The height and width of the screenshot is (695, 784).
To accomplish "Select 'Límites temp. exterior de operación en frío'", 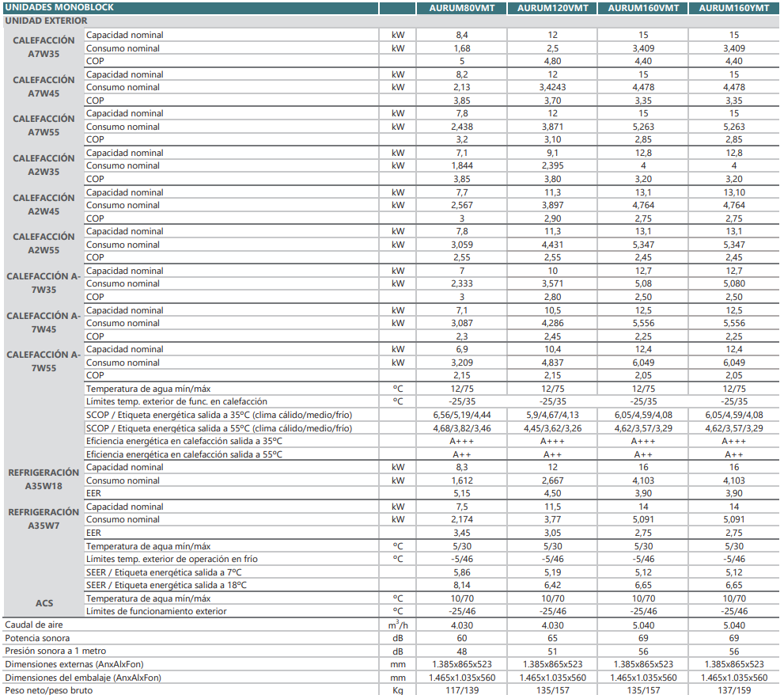I will [172, 559].
